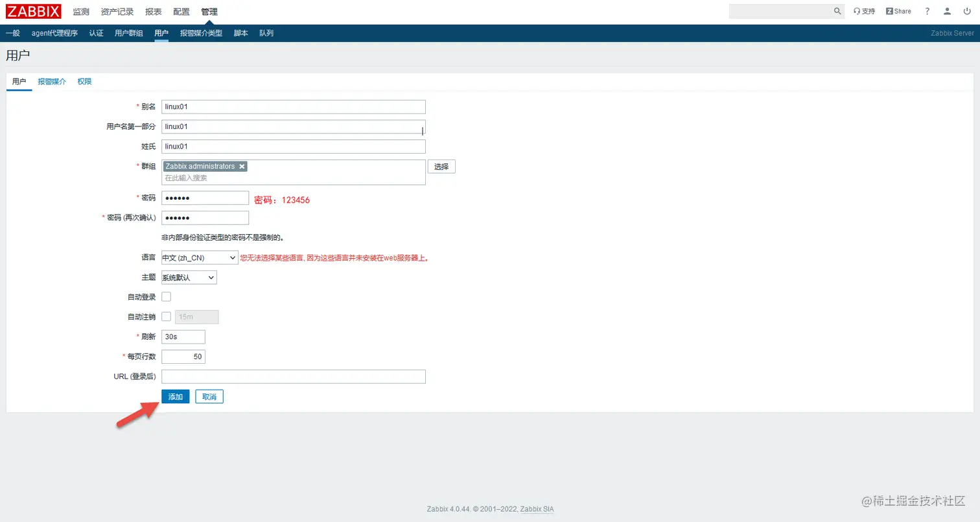This screenshot has height=522, width=980.
Task: Select 用户 in the blue submenu bar
Action: coord(161,33)
